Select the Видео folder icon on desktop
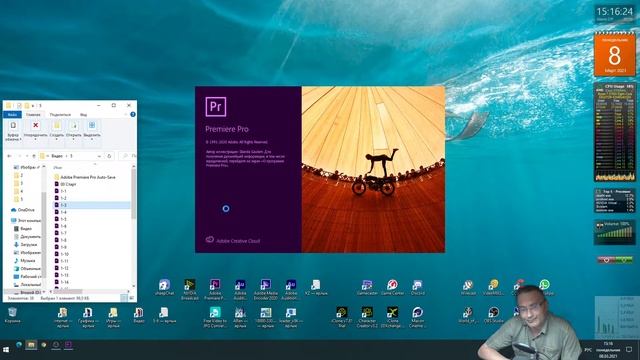 (139, 315)
